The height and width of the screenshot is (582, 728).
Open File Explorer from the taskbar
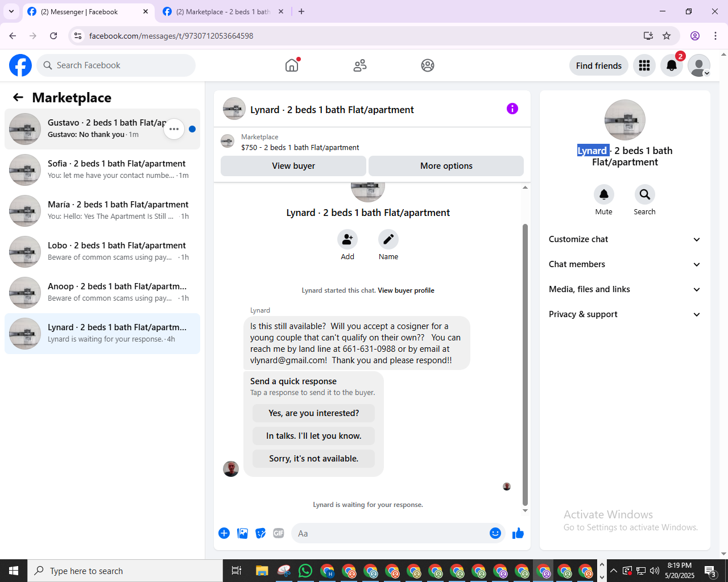[x=262, y=571]
